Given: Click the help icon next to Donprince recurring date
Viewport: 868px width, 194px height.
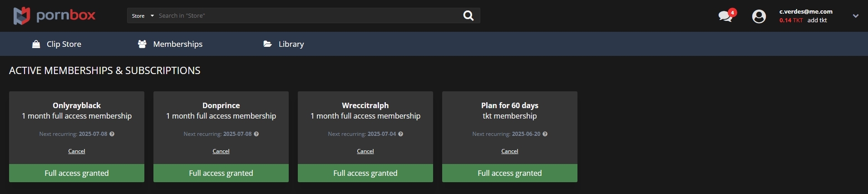Looking at the screenshot, I should 256,134.
